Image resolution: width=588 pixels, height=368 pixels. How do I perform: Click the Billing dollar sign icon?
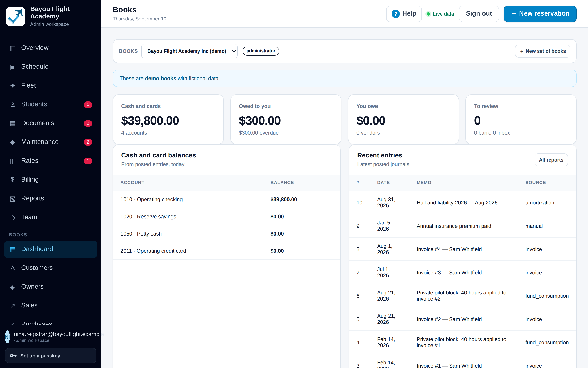(13, 180)
